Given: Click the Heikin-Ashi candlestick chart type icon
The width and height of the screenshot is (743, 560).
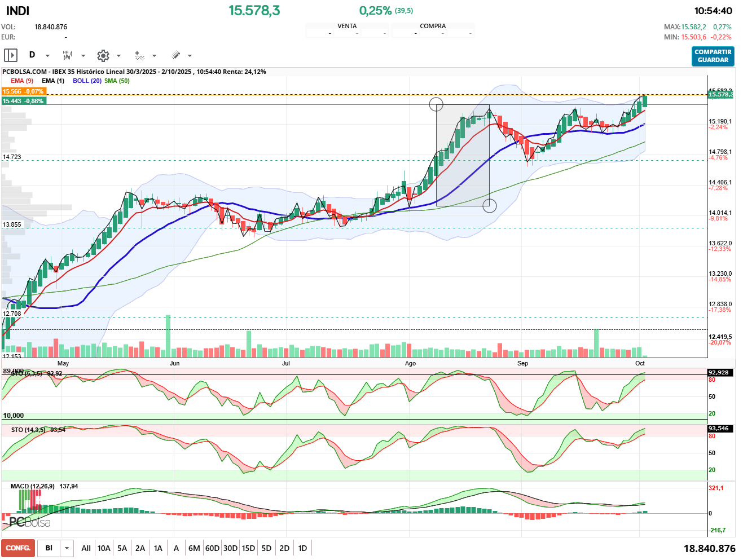Looking at the screenshot, I should click(67, 55).
